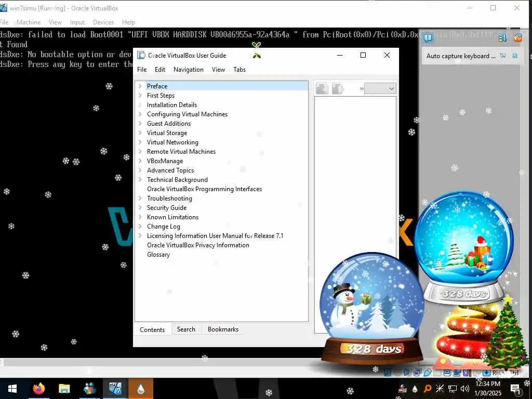
Task: Open the Tabs menu of the User Guide
Action: (x=239, y=70)
